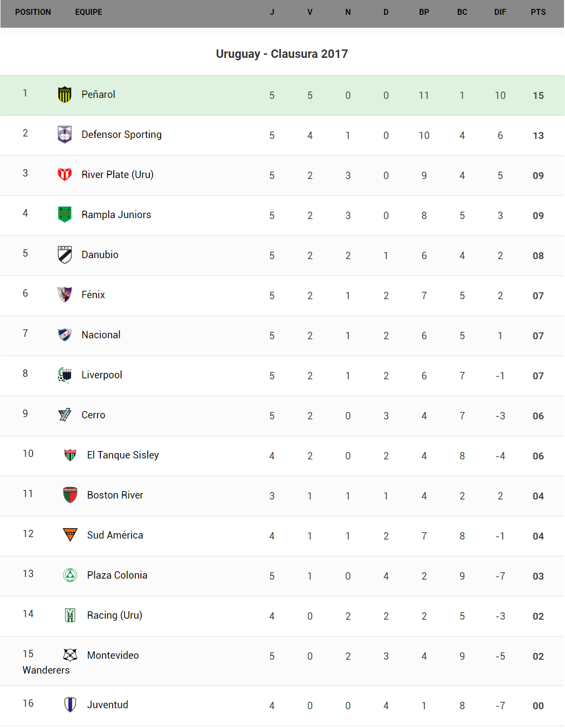Click the DIF column header
This screenshot has width=565, height=728.
click(x=500, y=12)
